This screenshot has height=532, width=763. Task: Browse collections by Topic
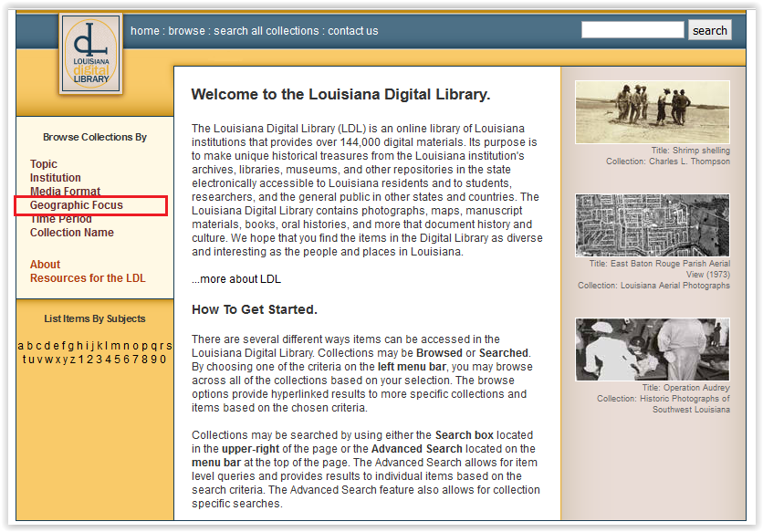[x=44, y=164]
